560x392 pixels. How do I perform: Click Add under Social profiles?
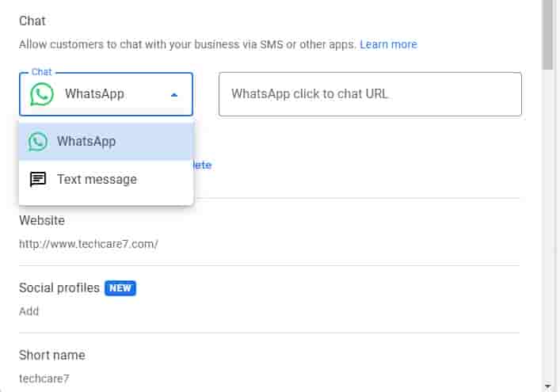coord(29,311)
